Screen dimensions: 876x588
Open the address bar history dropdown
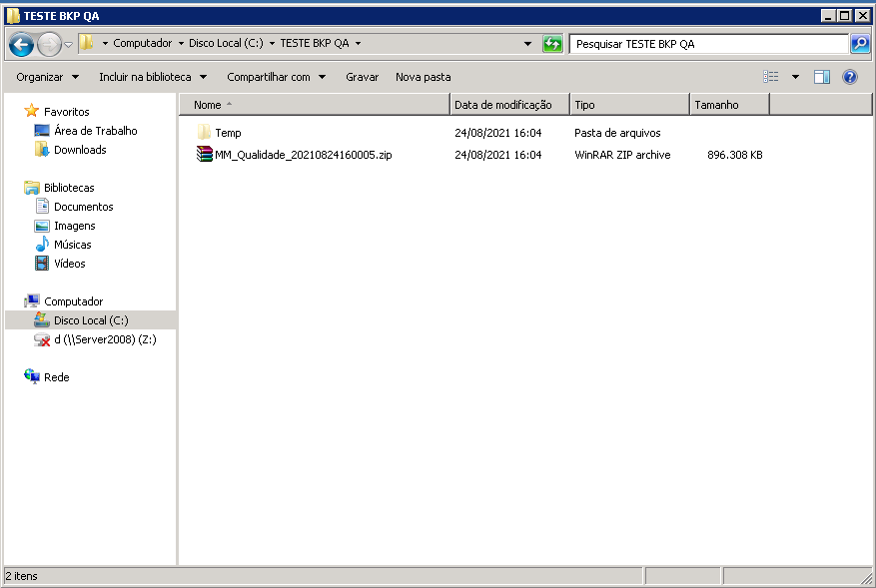(527, 44)
